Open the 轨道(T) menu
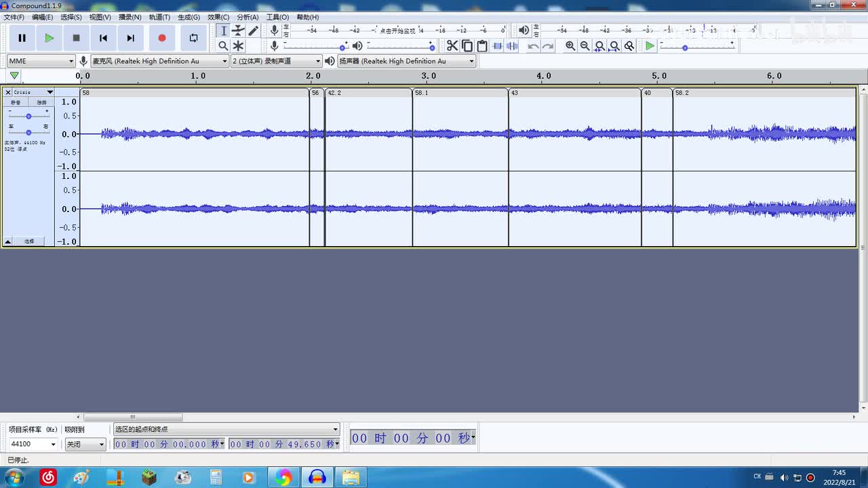This screenshot has height=488, width=868. (159, 17)
